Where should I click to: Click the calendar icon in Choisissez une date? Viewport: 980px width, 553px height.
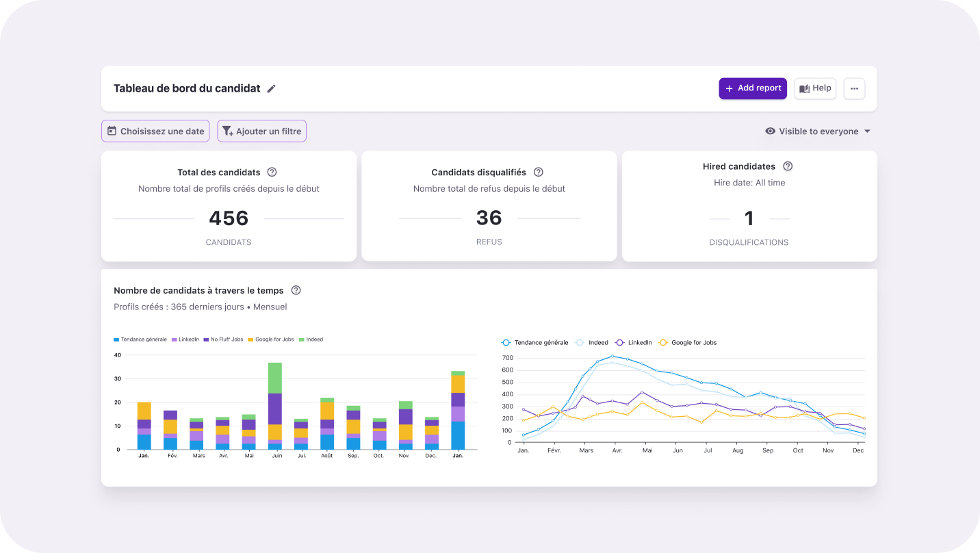(x=112, y=131)
